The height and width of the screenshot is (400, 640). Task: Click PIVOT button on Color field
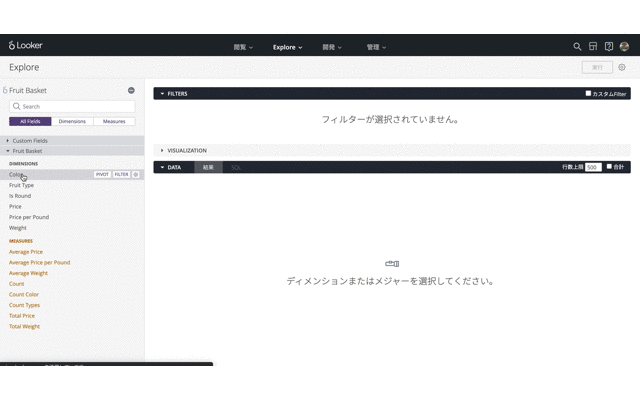[x=102, y=174]
